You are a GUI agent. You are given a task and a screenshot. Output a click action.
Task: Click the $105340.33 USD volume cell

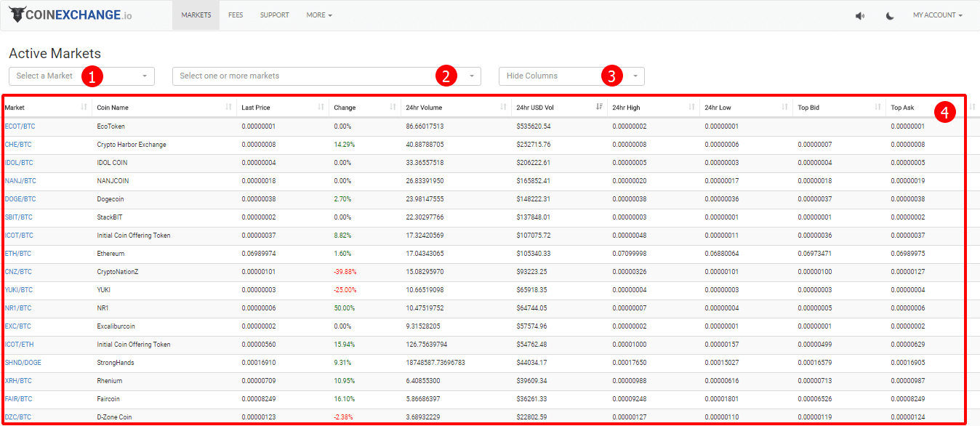click(x=534, y=254)
